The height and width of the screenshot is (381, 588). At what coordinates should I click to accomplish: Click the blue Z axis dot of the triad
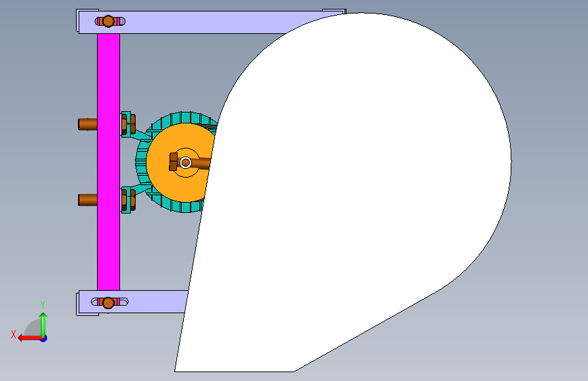tap(44, 338)
